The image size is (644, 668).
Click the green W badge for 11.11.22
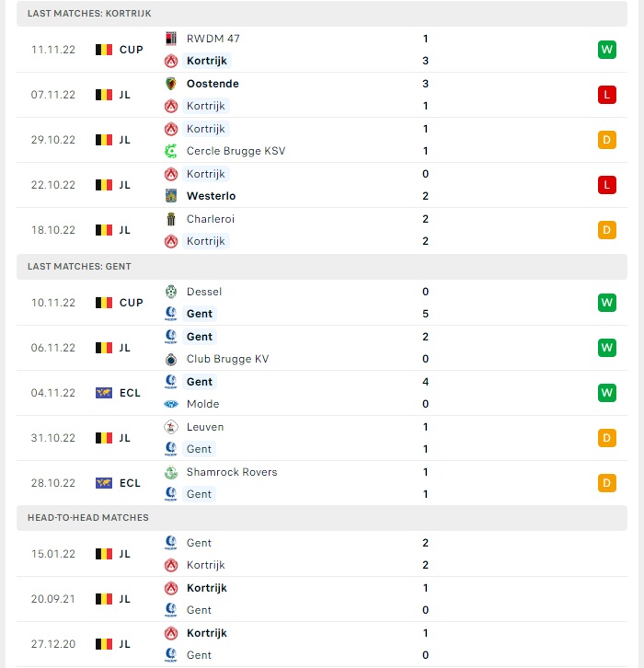click(x=606, y=50)
